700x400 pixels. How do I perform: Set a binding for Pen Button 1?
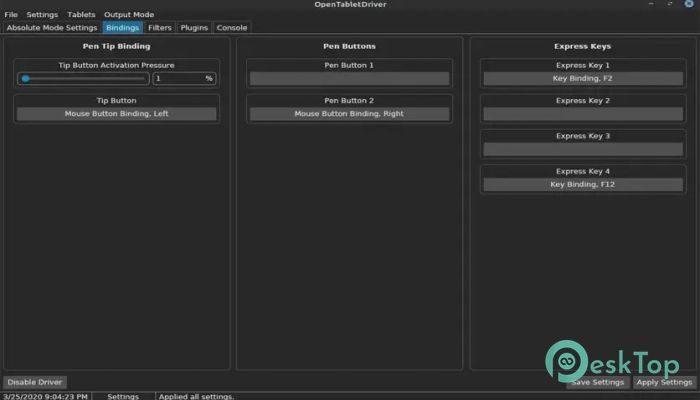(350, 79)
